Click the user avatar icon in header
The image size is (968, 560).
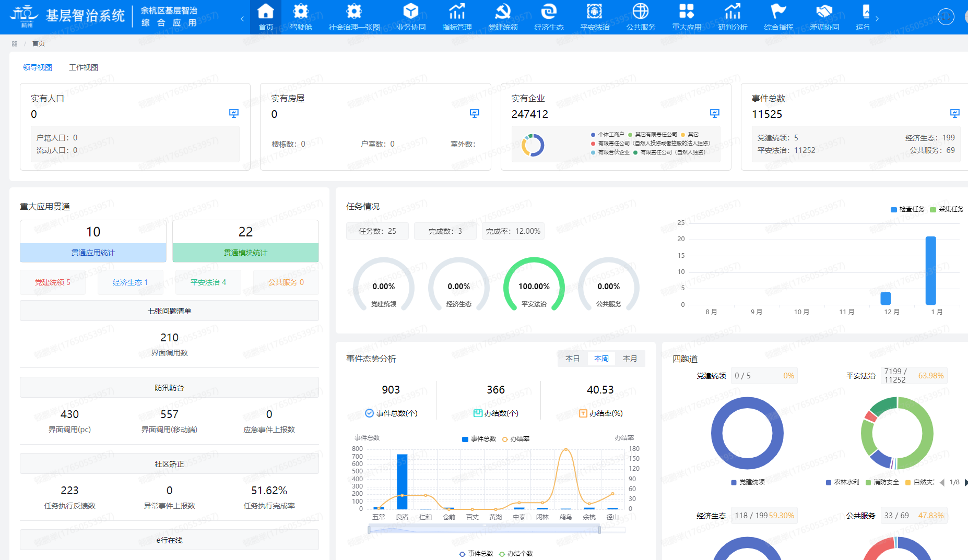(x=946, y=17)
